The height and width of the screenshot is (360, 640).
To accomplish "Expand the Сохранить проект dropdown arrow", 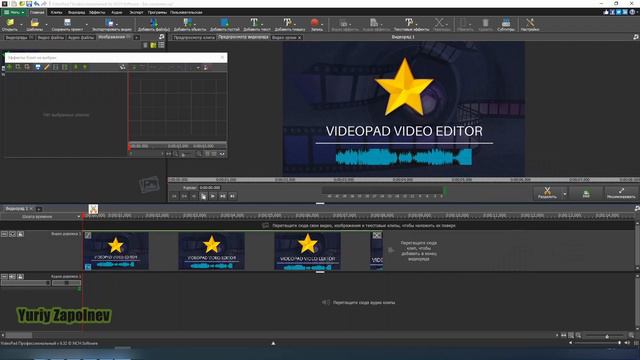I will coord(87,24).
